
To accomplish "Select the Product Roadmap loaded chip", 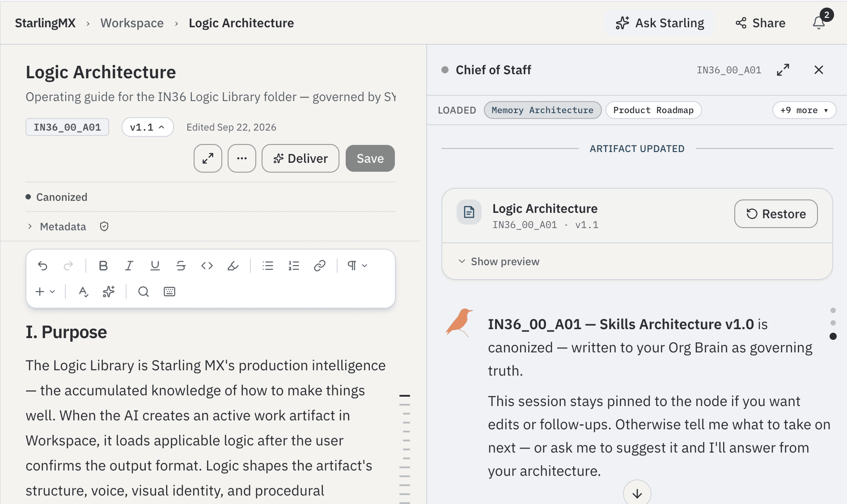I will tap(653, 110).
